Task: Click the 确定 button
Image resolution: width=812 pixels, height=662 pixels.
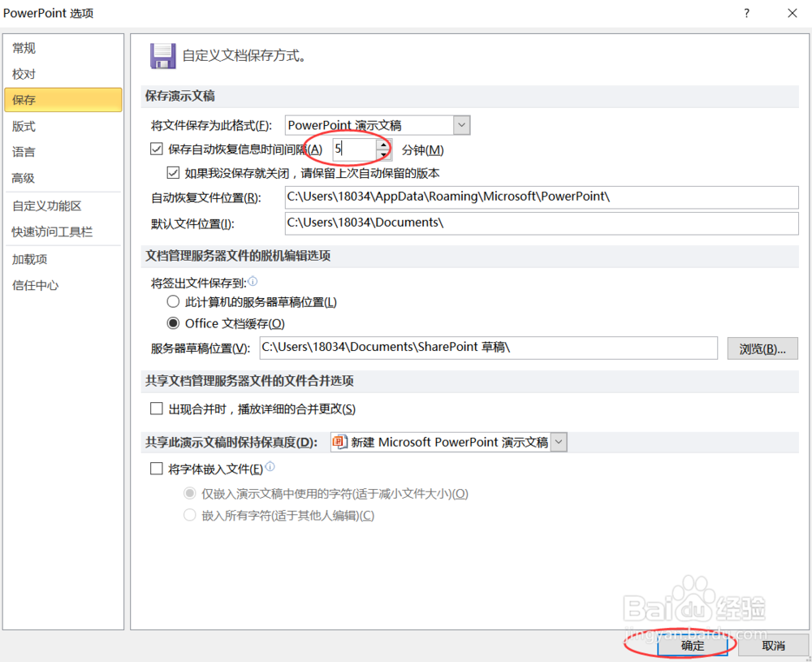Action: [693, 646]
